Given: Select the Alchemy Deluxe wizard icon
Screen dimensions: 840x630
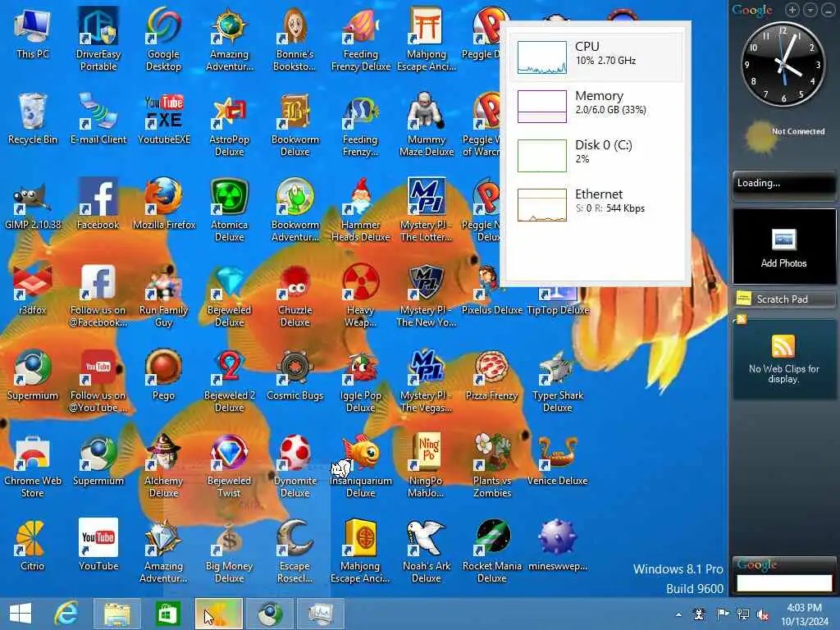Looking at the screenshot, I should [164, 466].
